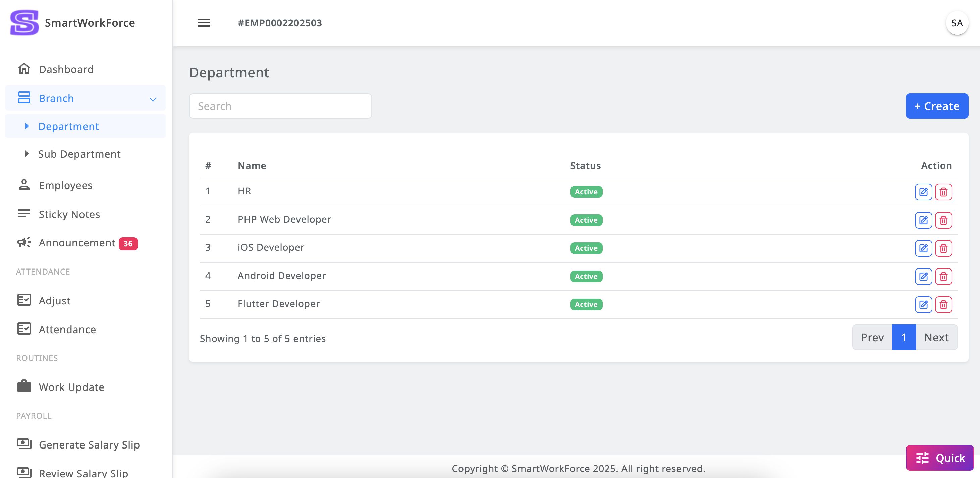Viewport: 980px width, 478px height.
Task: Focus the department Search field
Action: tap(280, 106)
